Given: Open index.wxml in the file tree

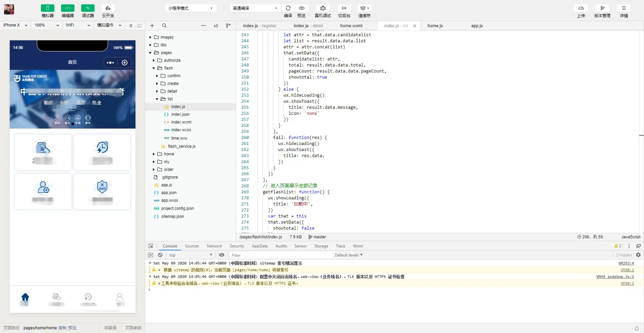Looking at the screenshot, I should tap(181, 122).
